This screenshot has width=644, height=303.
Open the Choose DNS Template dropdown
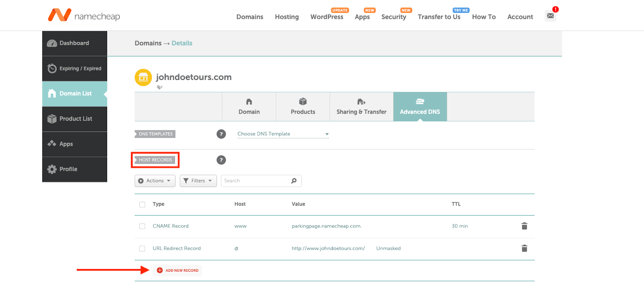[283, 134]
